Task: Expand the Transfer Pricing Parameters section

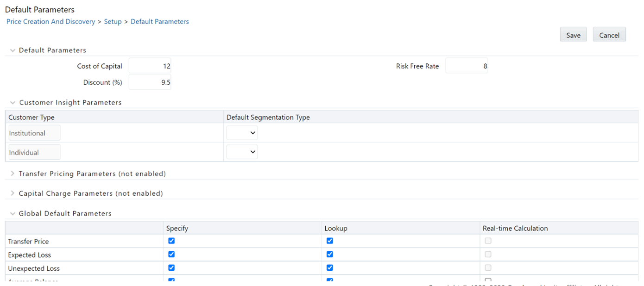Action: [13, 174]
